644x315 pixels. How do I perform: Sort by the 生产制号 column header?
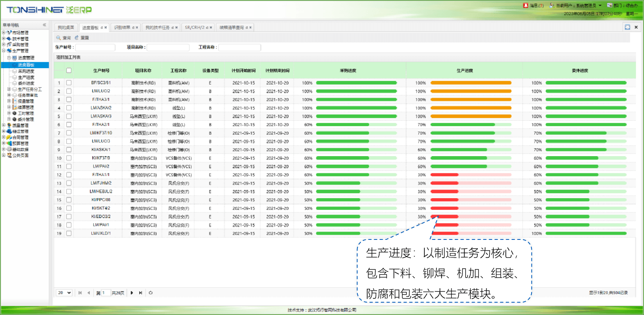tap(101, 70)
